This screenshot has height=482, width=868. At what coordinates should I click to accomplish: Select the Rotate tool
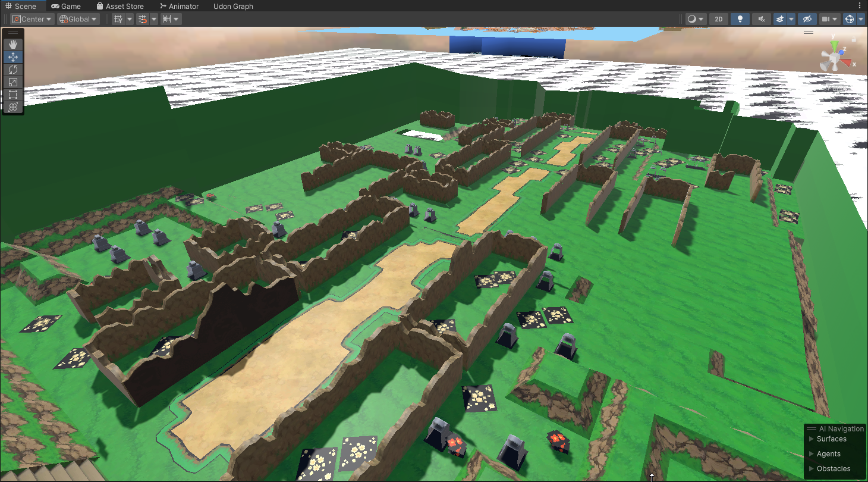[12, 70]
